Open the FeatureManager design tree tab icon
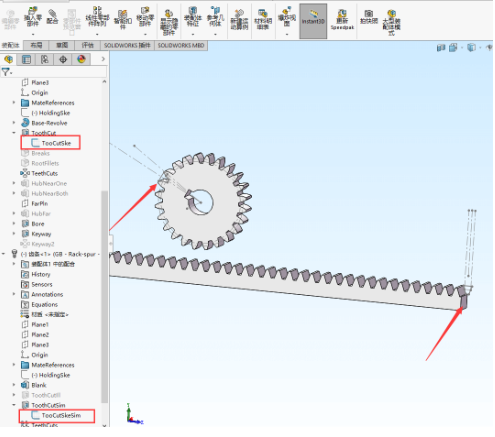The height and width of the screenshot is (437, 495). (8, 59)
